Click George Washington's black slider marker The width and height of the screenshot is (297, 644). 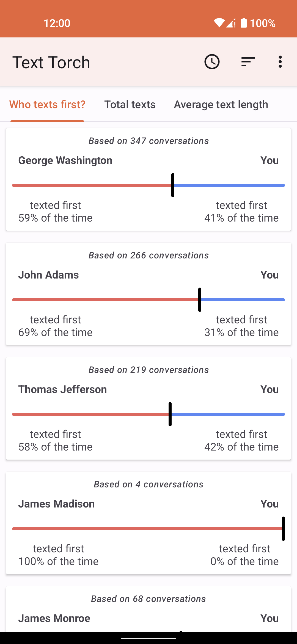click(x=173, y=185)
